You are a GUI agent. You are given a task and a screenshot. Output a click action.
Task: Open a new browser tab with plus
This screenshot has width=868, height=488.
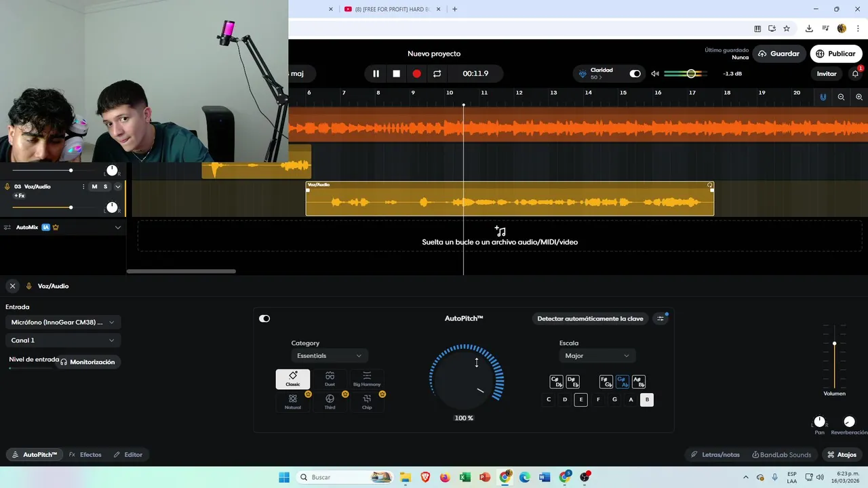(454, 9)
